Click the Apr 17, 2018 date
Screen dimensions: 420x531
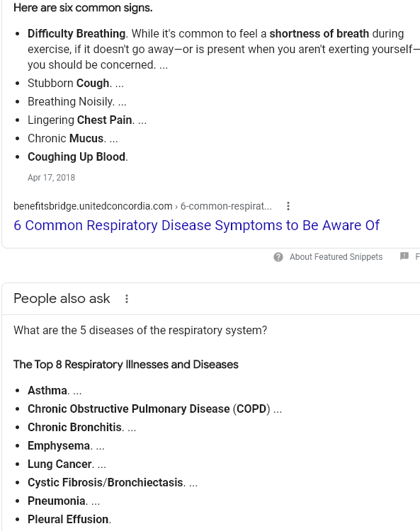click(51, 178)
